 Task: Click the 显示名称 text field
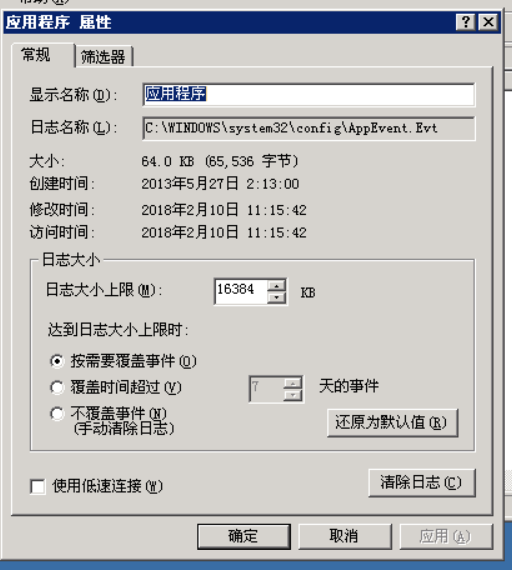(309, 95)
